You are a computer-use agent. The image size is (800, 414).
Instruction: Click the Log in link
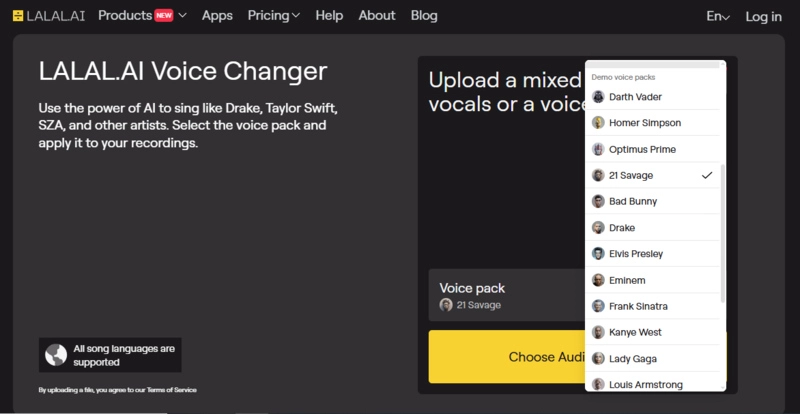click(763, 16)
